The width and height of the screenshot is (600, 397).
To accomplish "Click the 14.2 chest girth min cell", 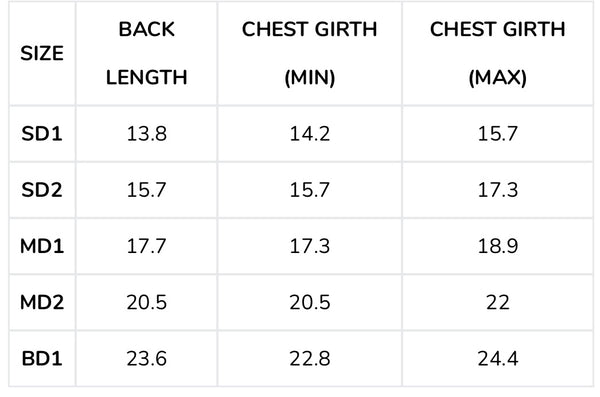I will click(x=310, y=134).
